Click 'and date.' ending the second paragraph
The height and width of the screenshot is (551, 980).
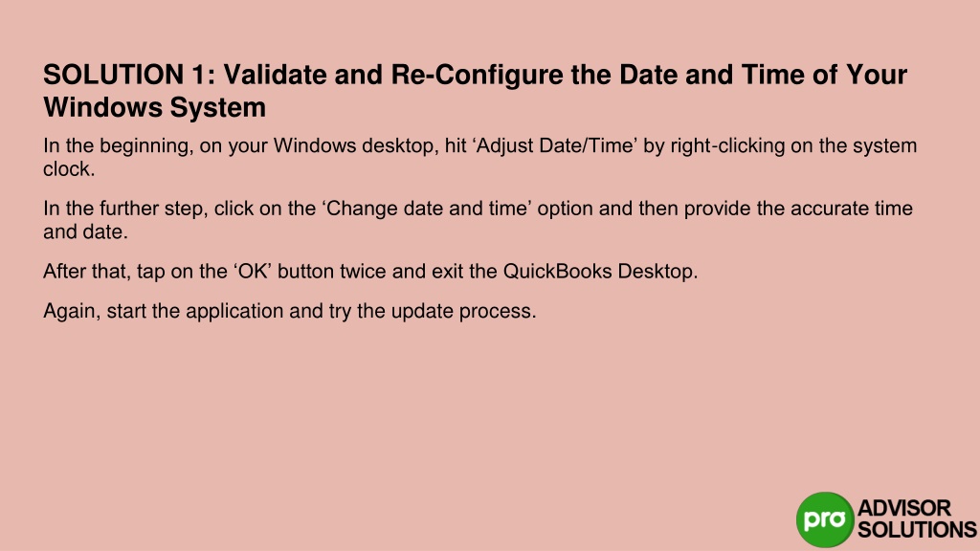point(85,231)
